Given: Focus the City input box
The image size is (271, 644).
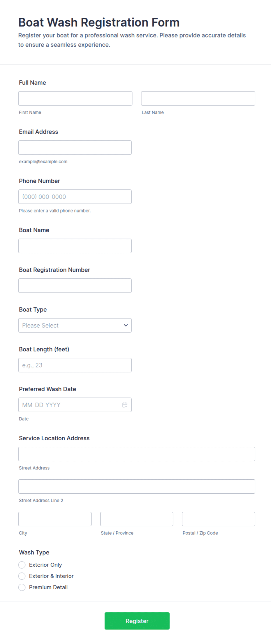Looking at the screenshot, I should coord(55,519).
